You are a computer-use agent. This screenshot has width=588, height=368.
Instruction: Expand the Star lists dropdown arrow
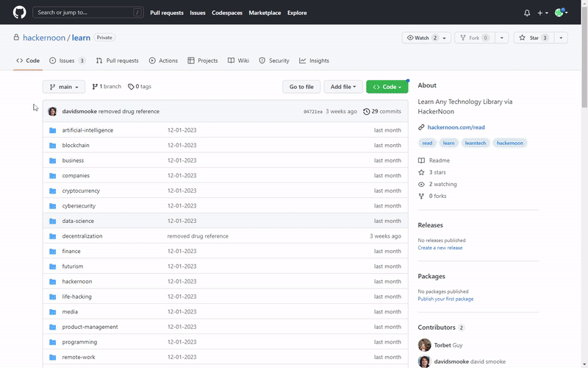[561, 38]
